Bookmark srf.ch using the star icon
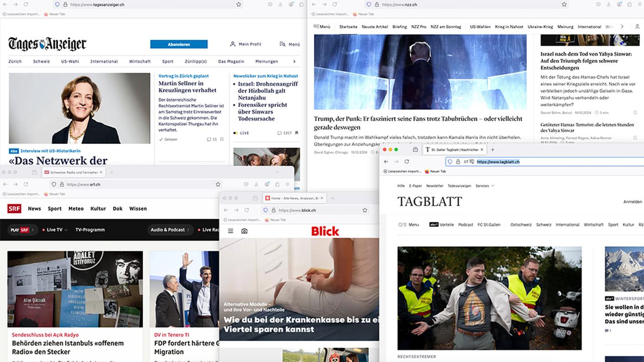644x362 pixels. tap(218, 184)
